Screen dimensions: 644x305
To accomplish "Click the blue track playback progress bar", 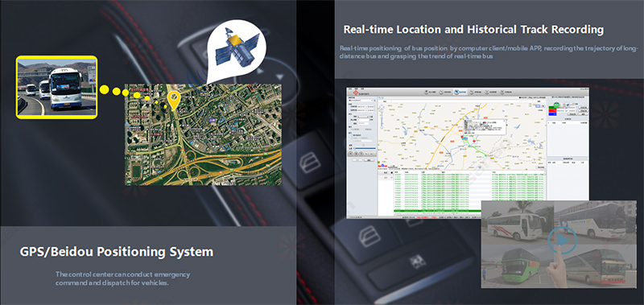I will coord(365,148).
